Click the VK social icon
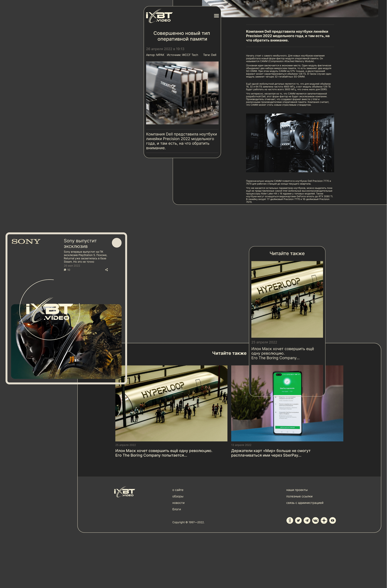This screenshot has height=588, width=387. (x=315, y=520)
